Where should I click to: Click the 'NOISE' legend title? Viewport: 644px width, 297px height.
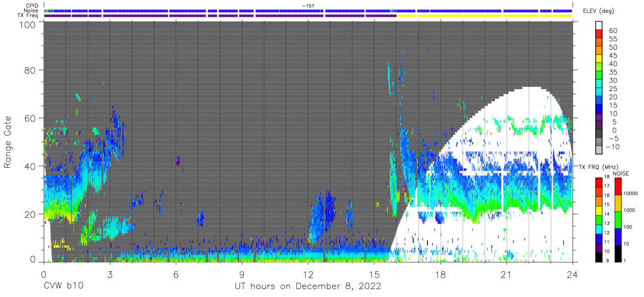click(x=621, y=173)
